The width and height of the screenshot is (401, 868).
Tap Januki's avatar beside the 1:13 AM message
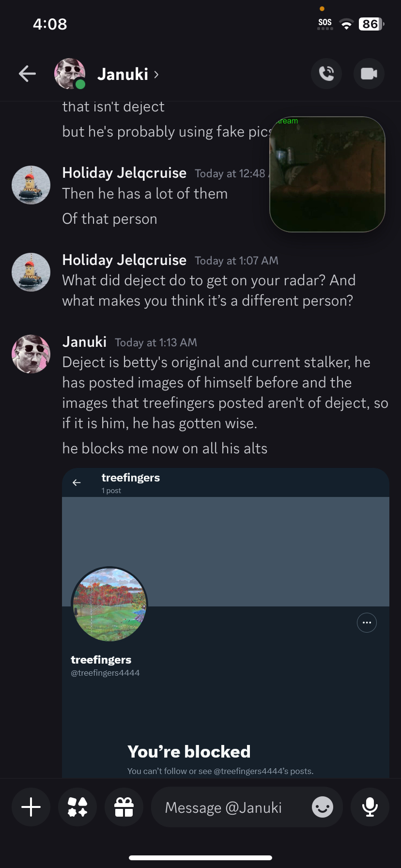click(31, 354)
